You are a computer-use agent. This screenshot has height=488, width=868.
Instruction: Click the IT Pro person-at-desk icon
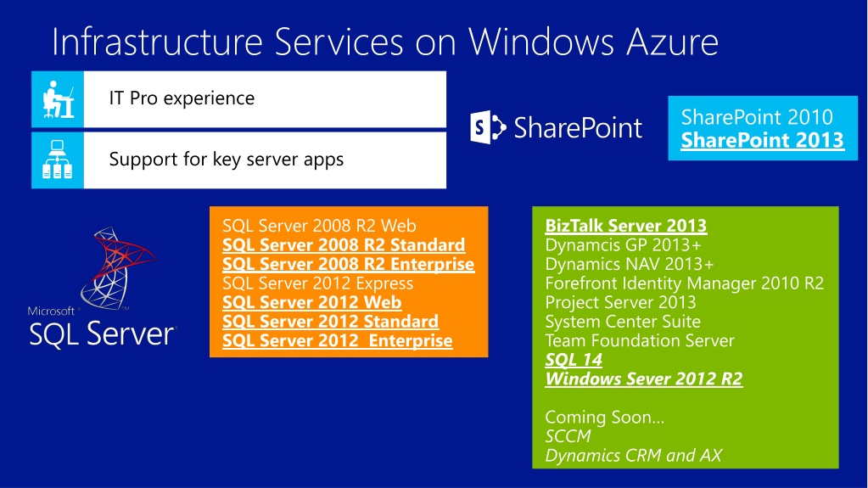click(x=58, y=99)
